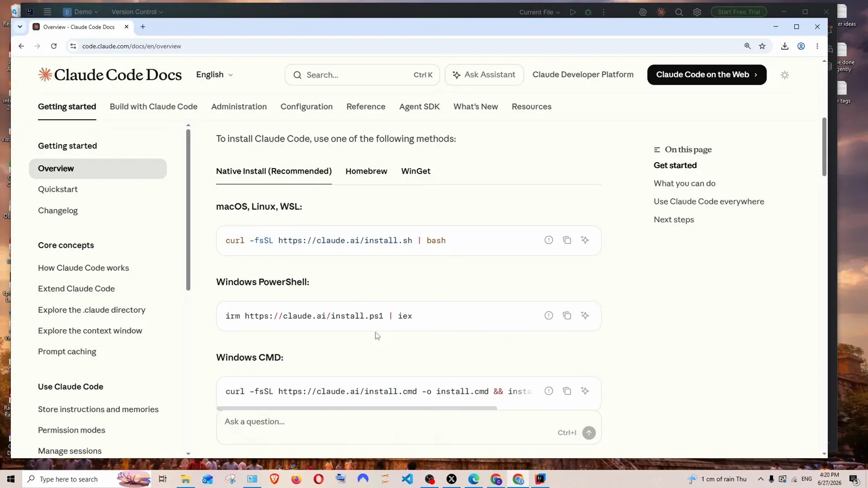
Task: Open the Current File run configuration dropdown
Action: [539, 12]
